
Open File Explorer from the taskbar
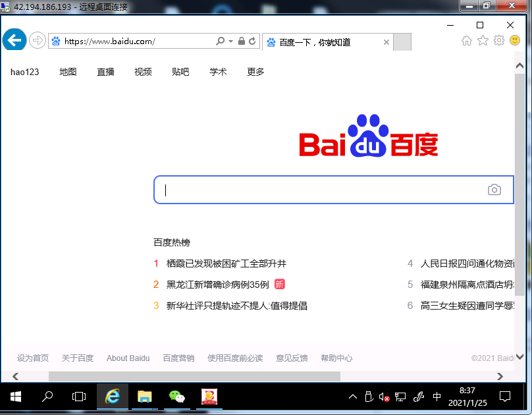click(144, 397)
